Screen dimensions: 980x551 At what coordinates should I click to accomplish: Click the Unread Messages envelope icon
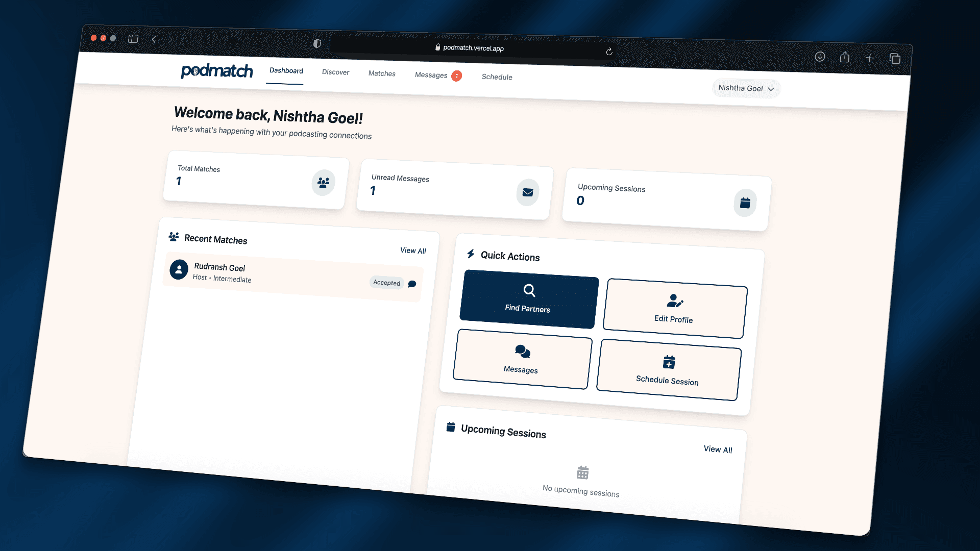click(528, 192)
